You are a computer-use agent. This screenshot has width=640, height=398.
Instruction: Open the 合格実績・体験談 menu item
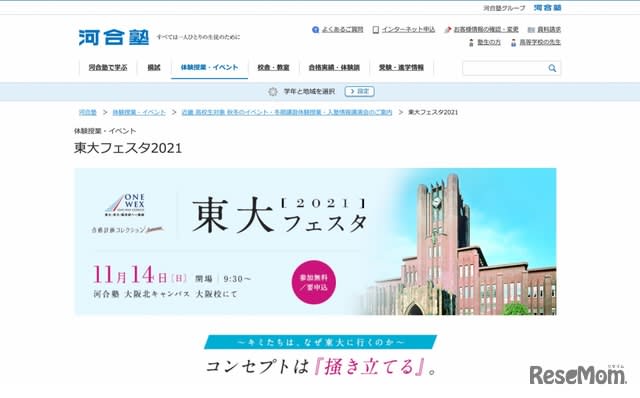click(334, 68)
